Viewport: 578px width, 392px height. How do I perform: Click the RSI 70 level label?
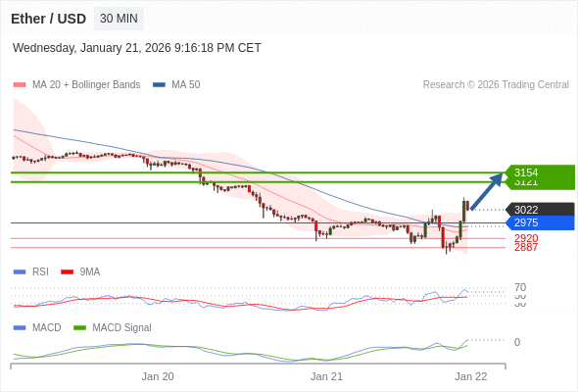pos(520,287)
